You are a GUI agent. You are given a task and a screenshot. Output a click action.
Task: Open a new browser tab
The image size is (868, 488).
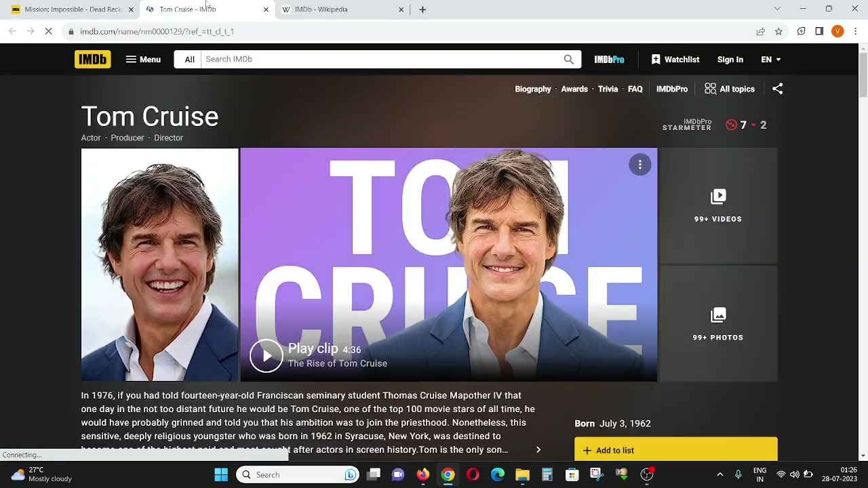pyautogui.click(x=422, y=9)
